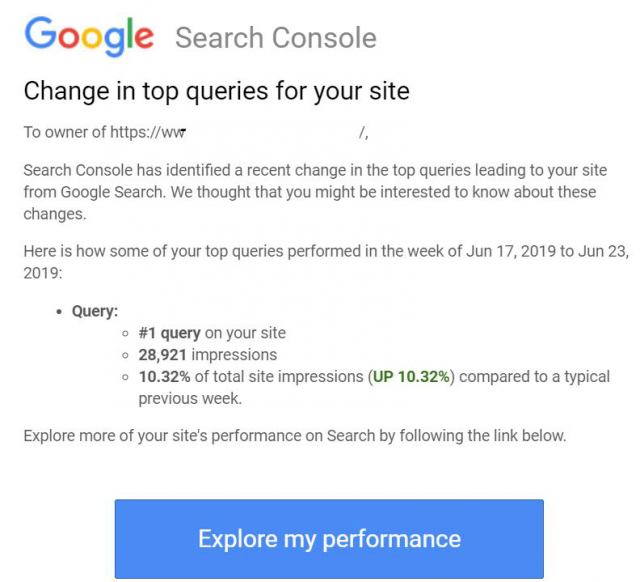Open the site URL starting with https://ww
The image size is (640, 582).
tap(160, 132)
